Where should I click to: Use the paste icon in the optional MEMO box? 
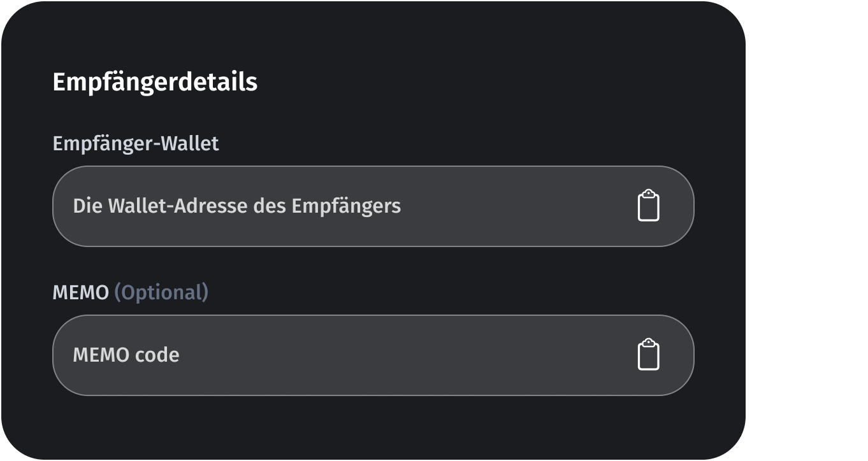tap(648, 355)
